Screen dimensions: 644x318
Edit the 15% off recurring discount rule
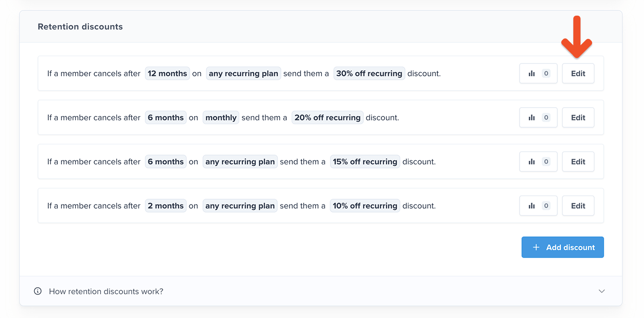coord(578,162)
